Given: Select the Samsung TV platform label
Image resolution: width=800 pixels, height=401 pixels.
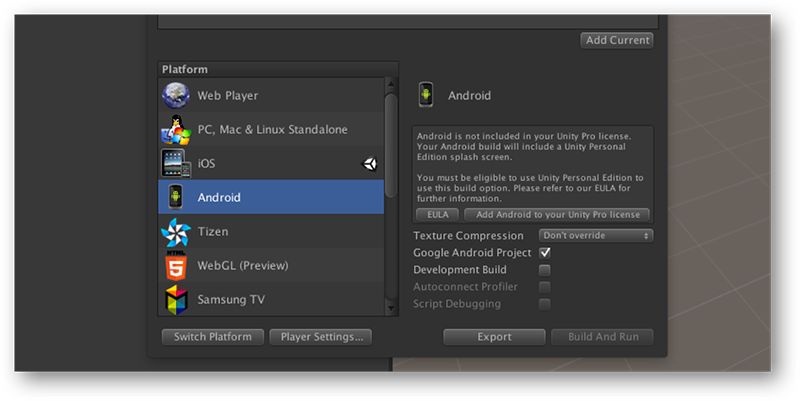Looking at the screenshot, I should point(231,299).
